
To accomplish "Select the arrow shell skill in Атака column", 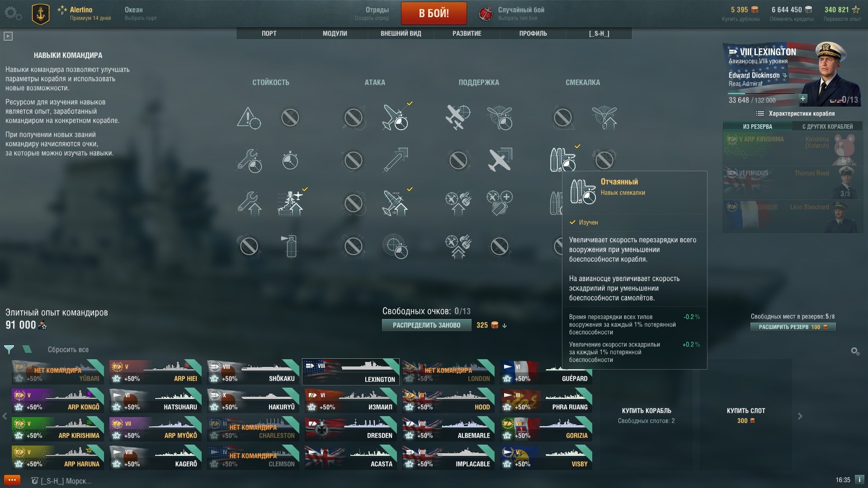I will click(395, 160).
